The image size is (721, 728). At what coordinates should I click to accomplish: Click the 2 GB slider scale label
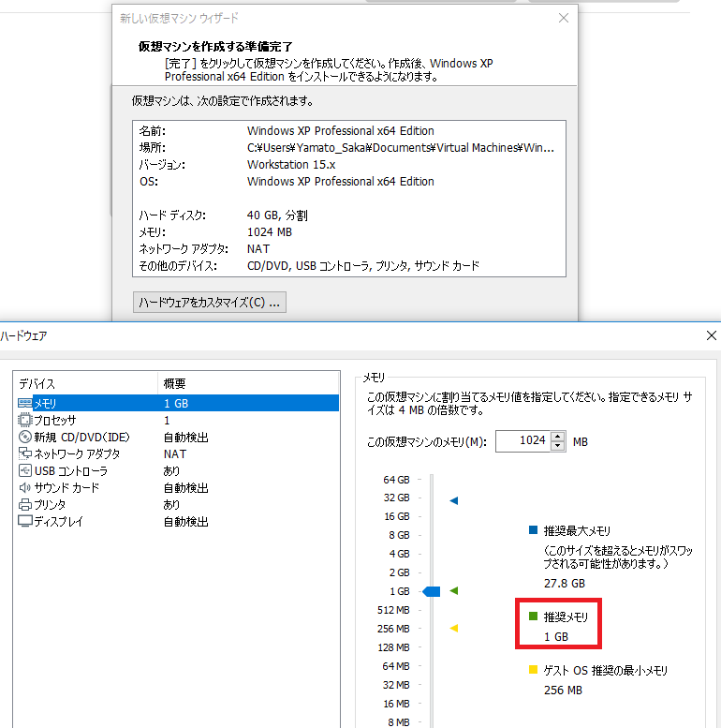(x=400, y=572)
